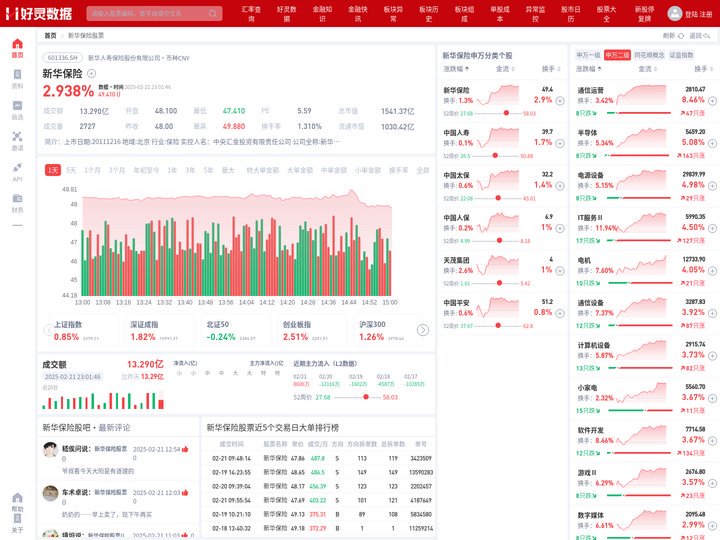The image size is (720, 540).
Task: Click plus icon on 中国人寿 row
Action: (x=560, y=143)
